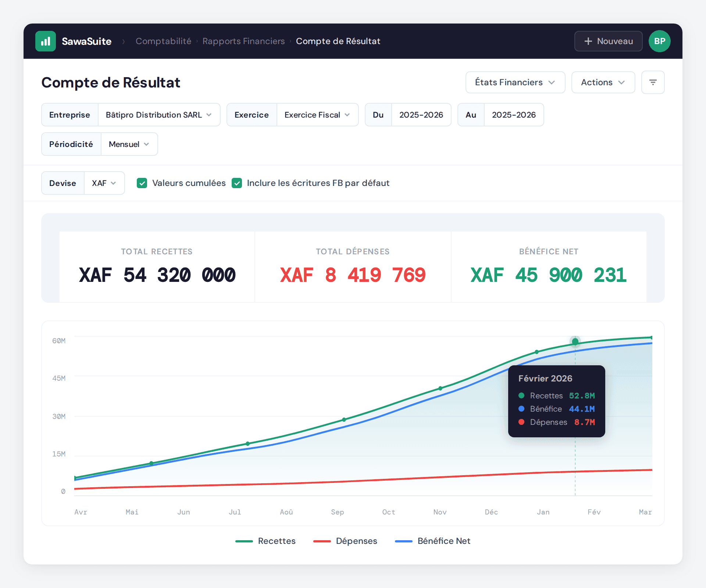706x588 pixels.
Task: Open the États Financiers menu
Action: pos(515,82)
